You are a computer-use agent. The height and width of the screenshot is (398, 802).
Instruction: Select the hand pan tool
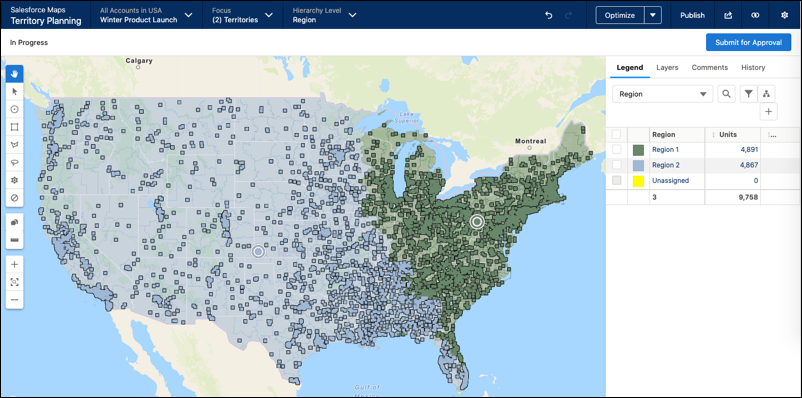coord(14,74)
